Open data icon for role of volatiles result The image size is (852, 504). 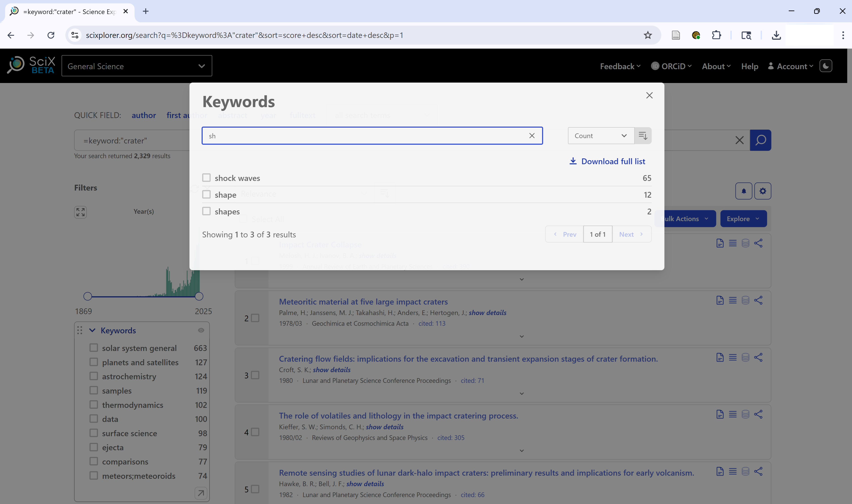(x=745, y=414)
